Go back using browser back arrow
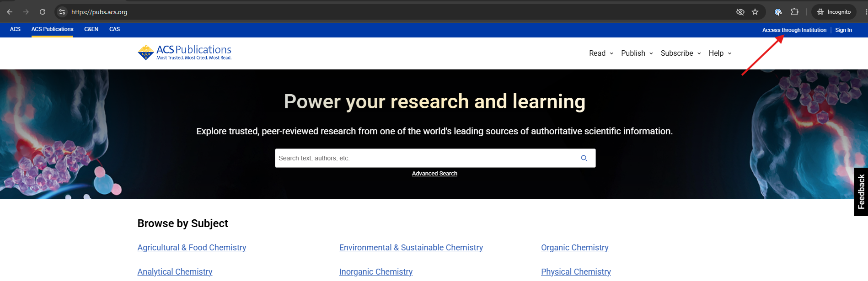The width and height of the screenshot is (868, 281). (x=10, y=12)
